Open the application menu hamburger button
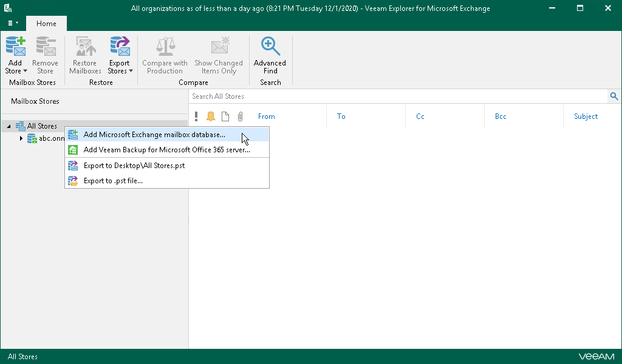Screen dimensions: 622x364 [13, 23]
